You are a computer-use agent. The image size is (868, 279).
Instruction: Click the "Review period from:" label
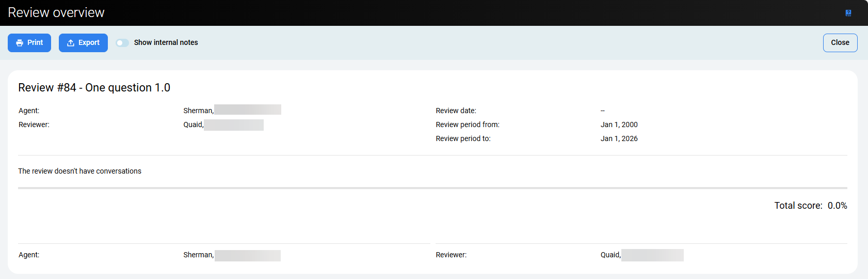coord(468,125)
